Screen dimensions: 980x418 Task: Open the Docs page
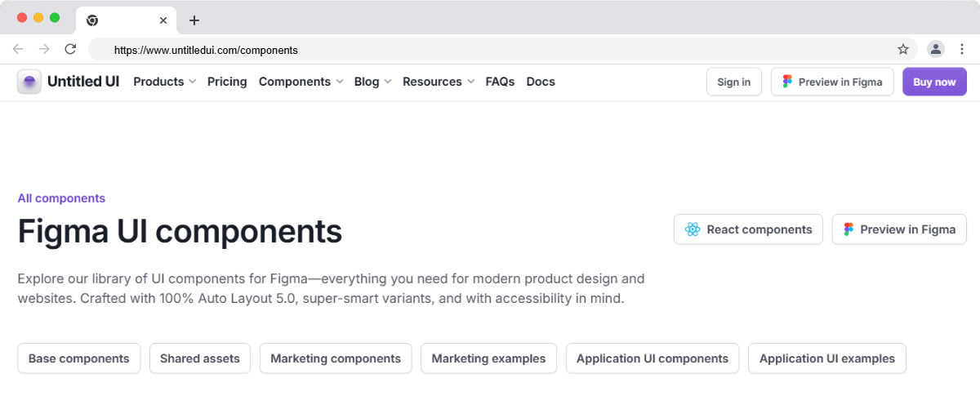tap(541, 82)
